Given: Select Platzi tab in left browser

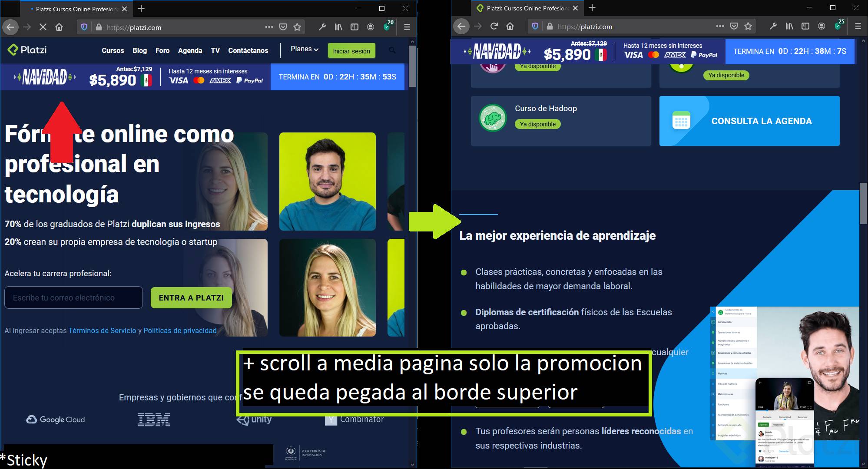Looking at the screenshot, I should pyautogui.click(x=76, y=9).
